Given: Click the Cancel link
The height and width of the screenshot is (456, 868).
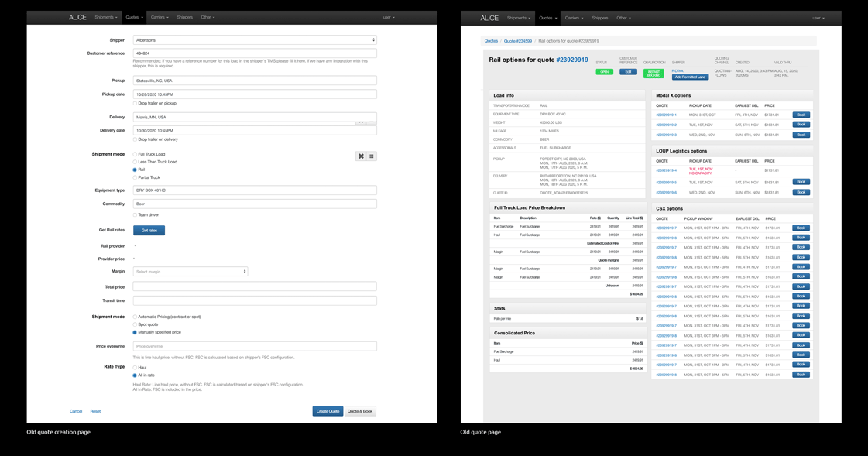Looking at the screenshot, I should [76, 411].
